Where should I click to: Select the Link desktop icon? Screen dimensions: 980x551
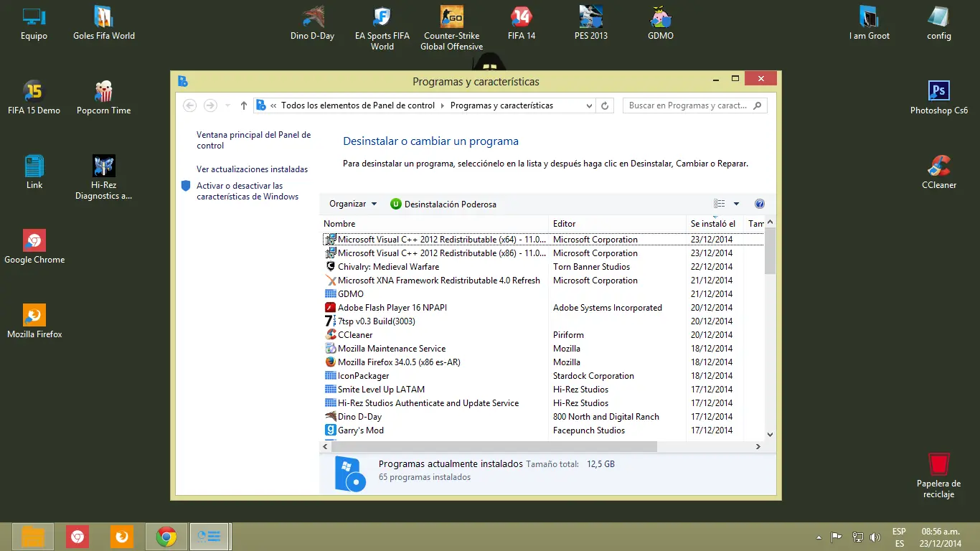pos(34,172)
